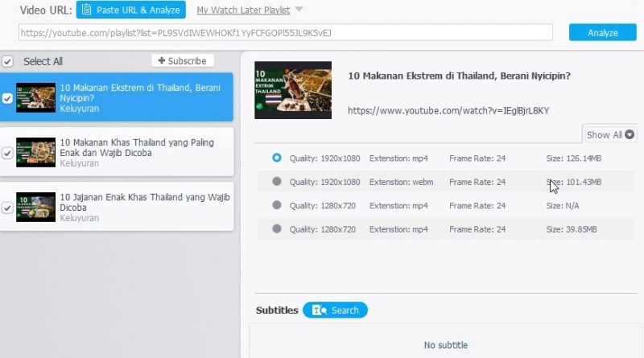Click the Size: 126.14MB text

tap(574, 158)
